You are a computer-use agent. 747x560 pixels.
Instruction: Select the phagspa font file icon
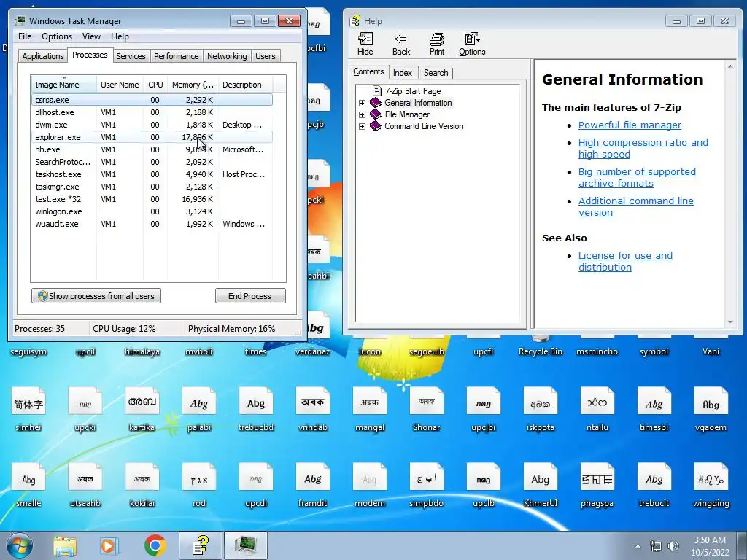pos(597,485)
